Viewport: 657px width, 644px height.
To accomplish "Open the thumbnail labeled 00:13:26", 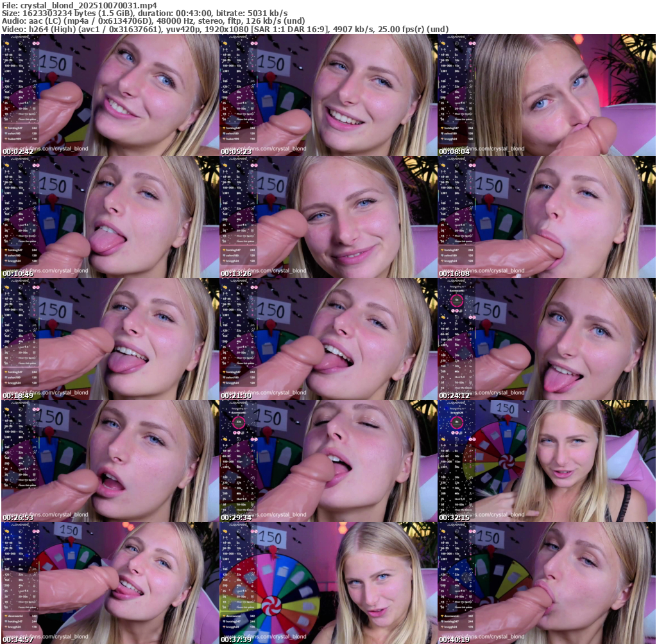I will 328,217.
